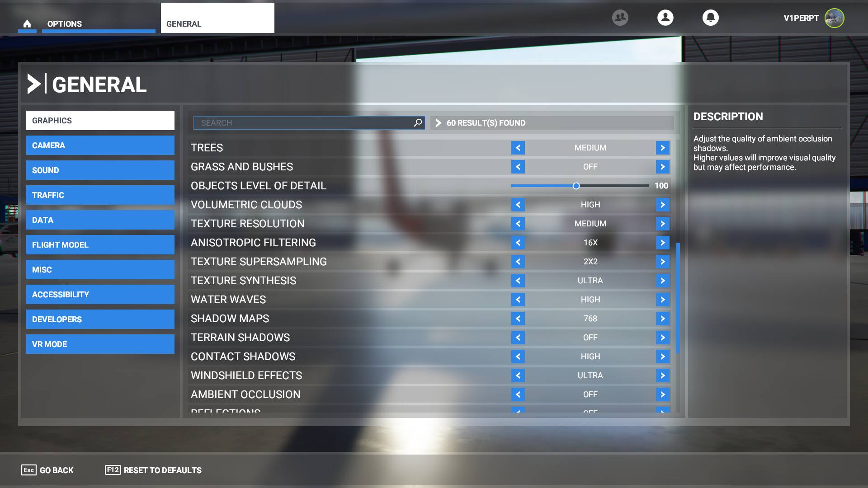Switch to the Camera settings tab
Screen dimensions: 868x488
tap(100, 145)
